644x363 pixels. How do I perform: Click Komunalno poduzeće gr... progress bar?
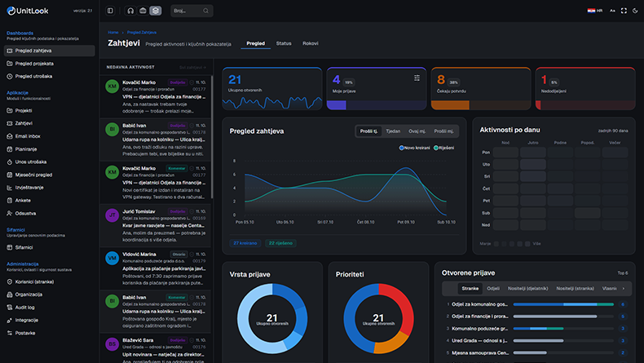point(563,329)
